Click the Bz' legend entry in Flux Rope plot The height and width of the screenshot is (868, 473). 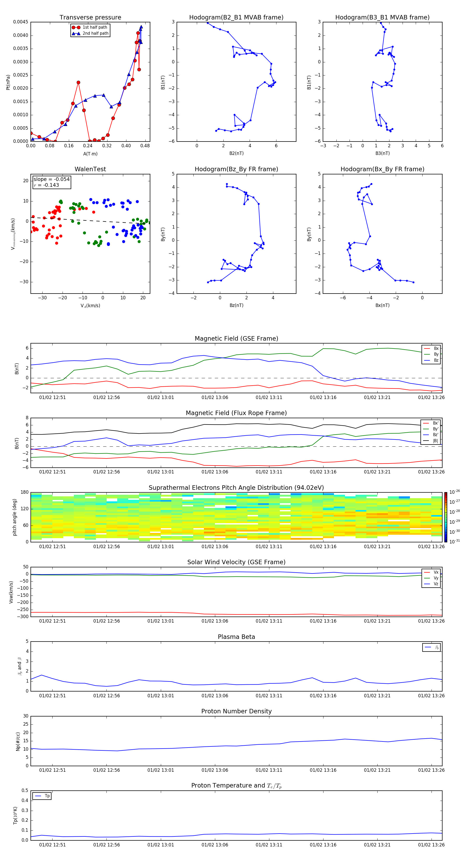coord(431,435)
